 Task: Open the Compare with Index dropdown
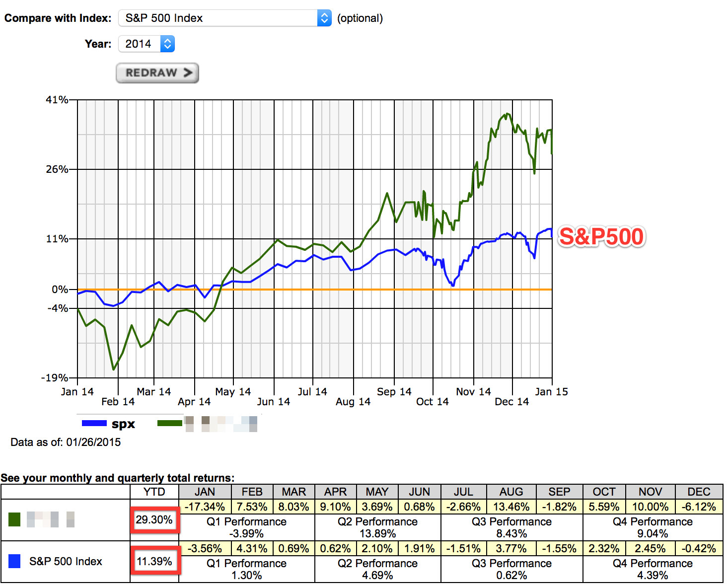click(x=224, y=18)
